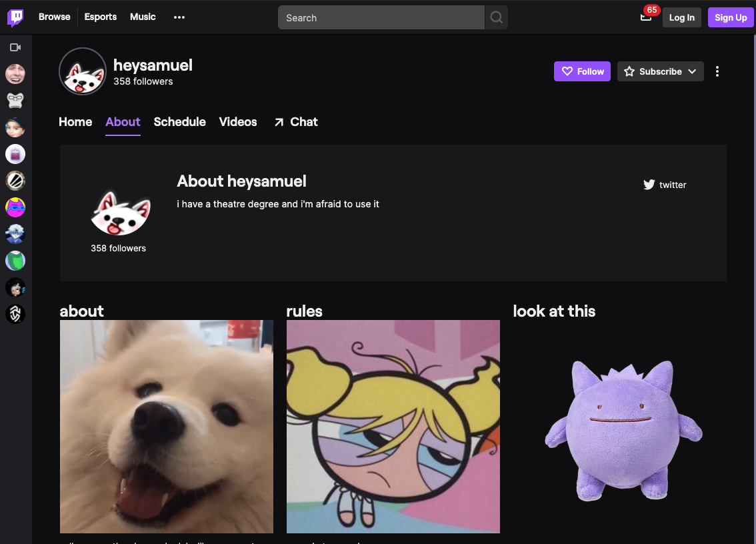
Task: Open the sidebar channel with green shield avatar
Action: click(x=15, y=261)
